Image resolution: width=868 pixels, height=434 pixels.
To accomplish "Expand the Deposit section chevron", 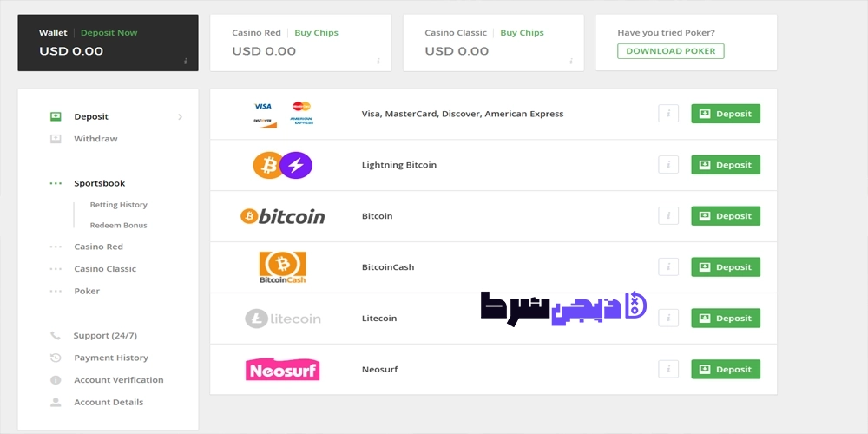I will coord(180,117).
